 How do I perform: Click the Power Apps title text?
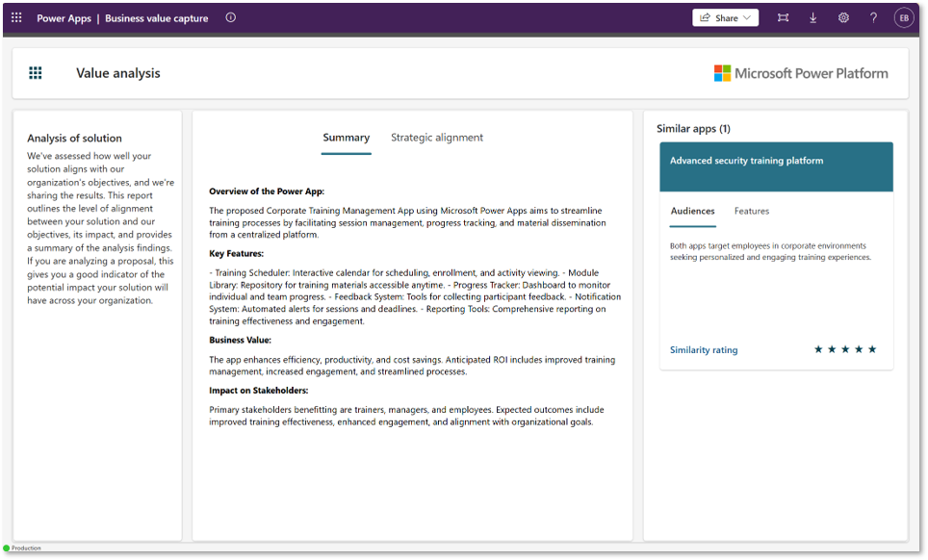64,18
